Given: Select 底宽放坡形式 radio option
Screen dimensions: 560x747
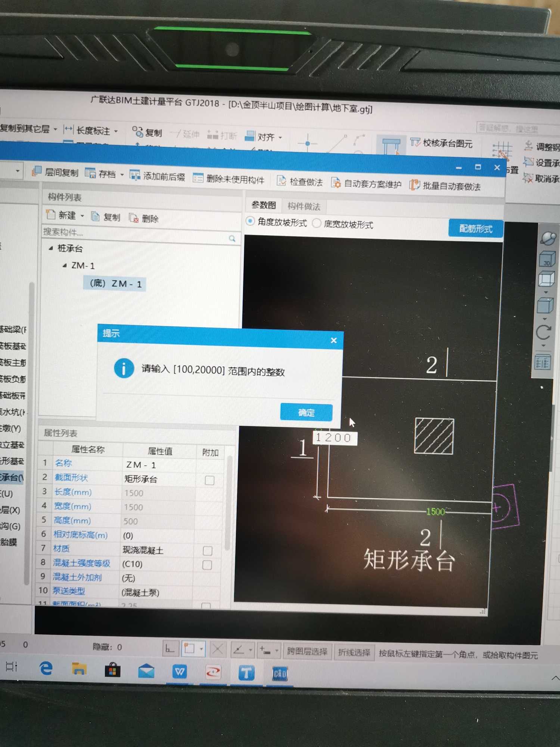Looking at the screenshot, I should pyautogui.click(x=343, y=224).
